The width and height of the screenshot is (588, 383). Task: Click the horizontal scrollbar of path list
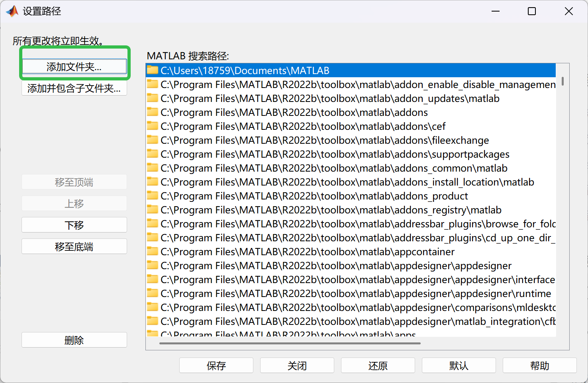point(290,343)
